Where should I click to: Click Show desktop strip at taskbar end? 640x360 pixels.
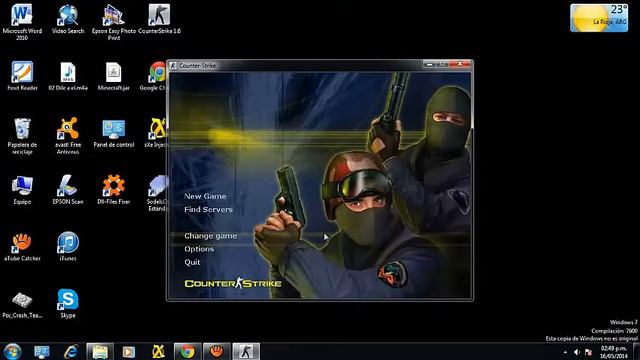[637, 351]
